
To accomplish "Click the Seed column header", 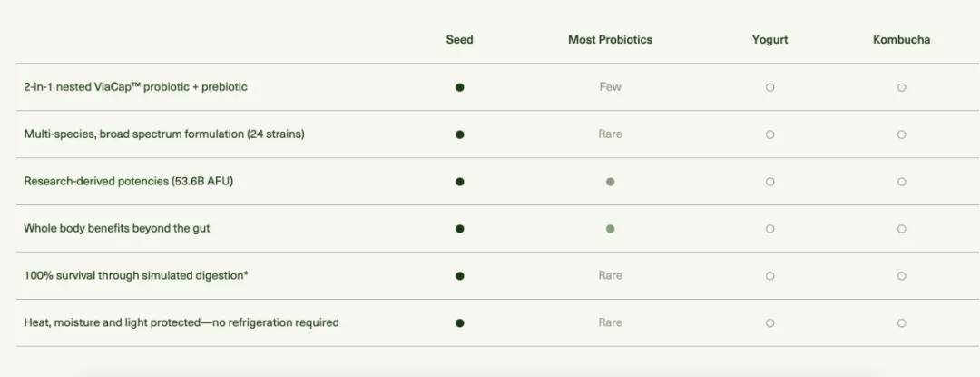I will coord(460,40).
